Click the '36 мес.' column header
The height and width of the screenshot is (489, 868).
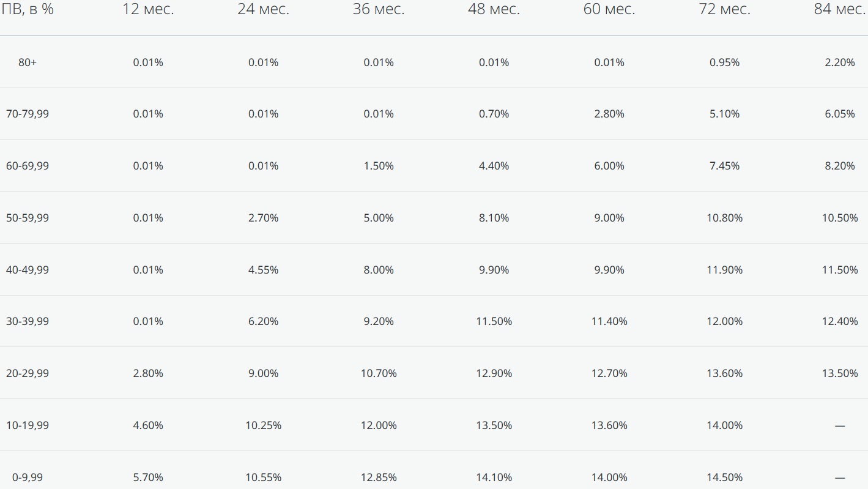(379, 9)
